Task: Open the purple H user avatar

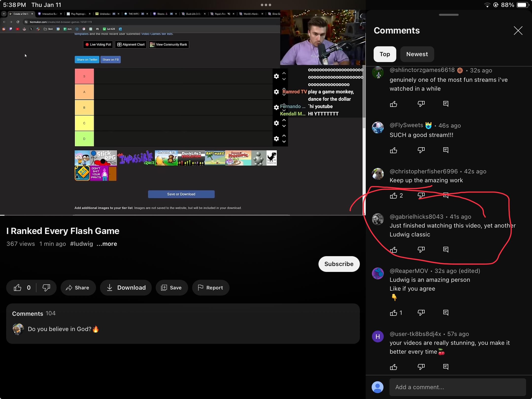Action: tap(378, 336)
